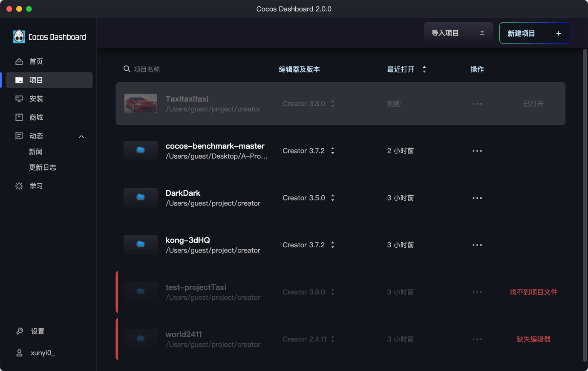Click the 动态 news bubble icon
588x371 pixels.
[19, 136]
